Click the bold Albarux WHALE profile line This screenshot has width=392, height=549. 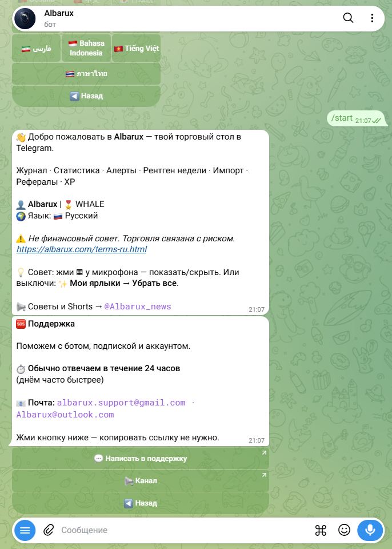point(60,204)
